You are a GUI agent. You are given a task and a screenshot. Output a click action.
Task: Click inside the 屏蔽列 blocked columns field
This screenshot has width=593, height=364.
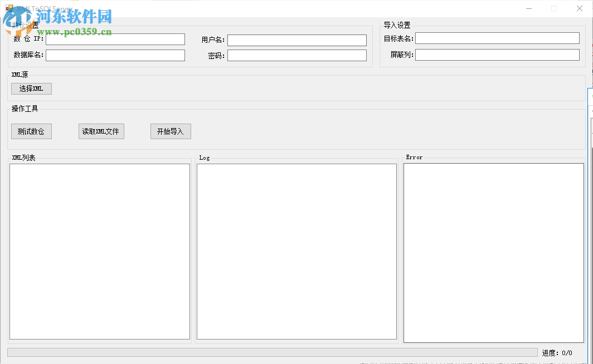pos(497,55)
